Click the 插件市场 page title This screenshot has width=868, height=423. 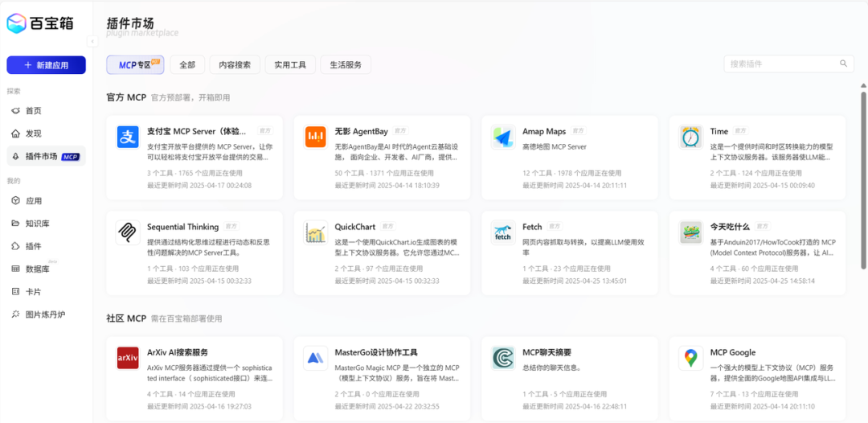[130, 23]
